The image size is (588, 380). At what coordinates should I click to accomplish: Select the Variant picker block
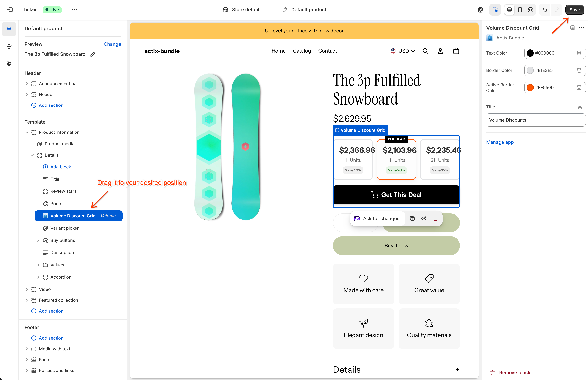64,228
